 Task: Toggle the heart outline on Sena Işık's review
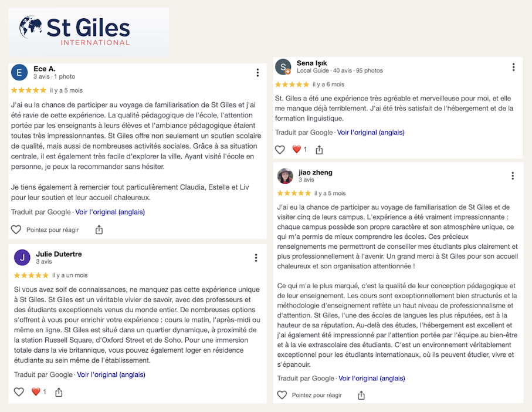click(280, 150)
